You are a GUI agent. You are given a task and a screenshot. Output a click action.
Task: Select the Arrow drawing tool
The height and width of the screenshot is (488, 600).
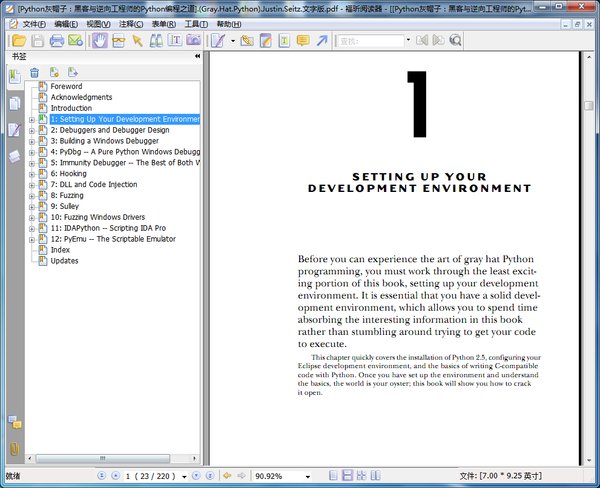coord(322,40)
